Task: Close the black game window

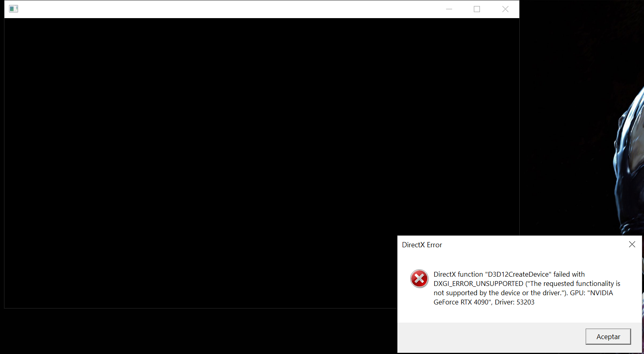Action: (505, 9)
